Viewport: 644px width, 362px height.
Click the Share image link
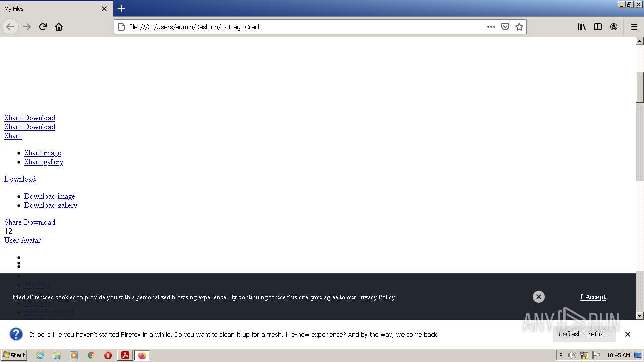(43, 153)
